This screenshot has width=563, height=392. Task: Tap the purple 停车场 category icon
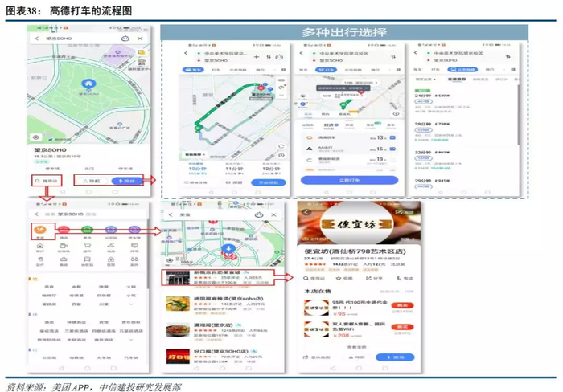[134, 230]
